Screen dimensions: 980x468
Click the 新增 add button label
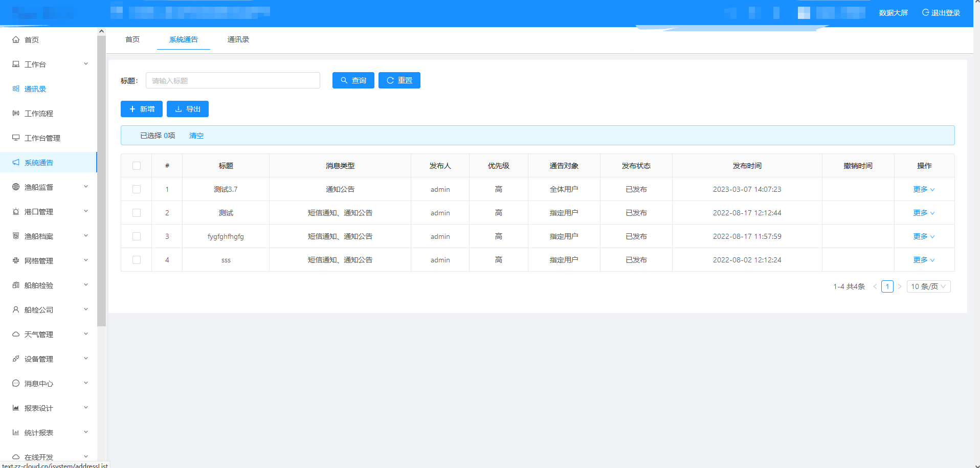(147, 109)
